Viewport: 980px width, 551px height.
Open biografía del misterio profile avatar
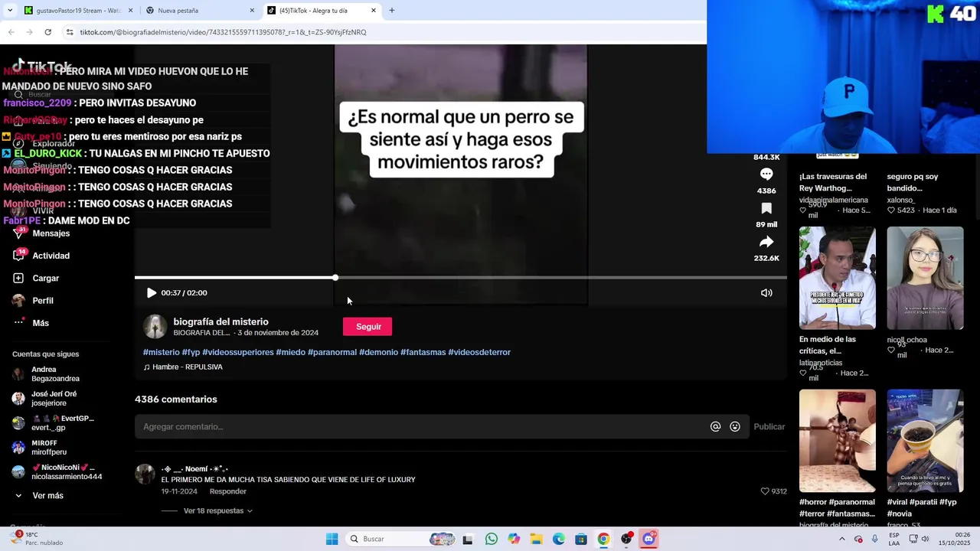[x=155, y=327]
